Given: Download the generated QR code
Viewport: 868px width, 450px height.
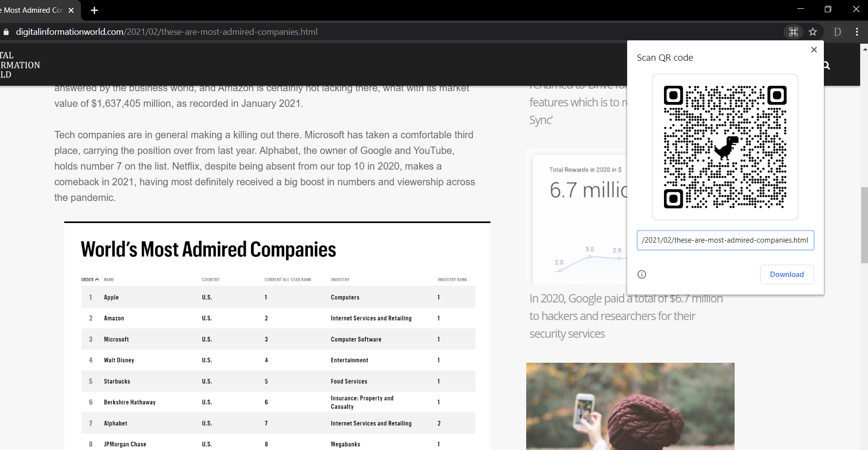Looking at the screenshot, I should pyautogui.click(x=787, y=274).
